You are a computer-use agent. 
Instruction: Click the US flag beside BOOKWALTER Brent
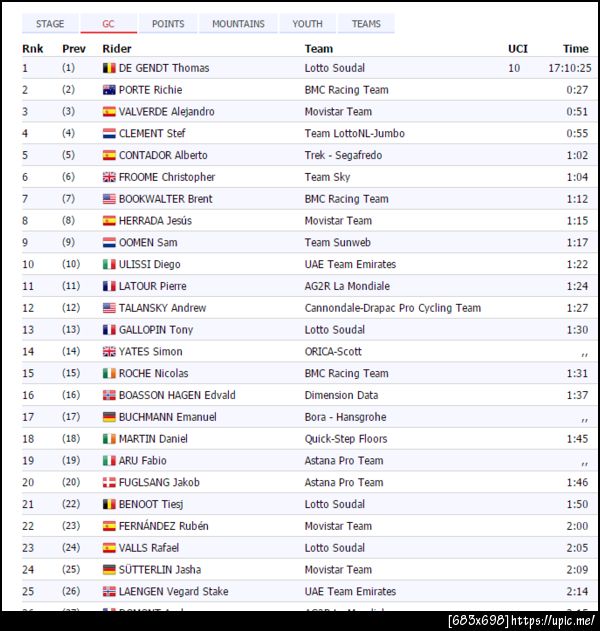pyautogui.click(x=109, y=199)
